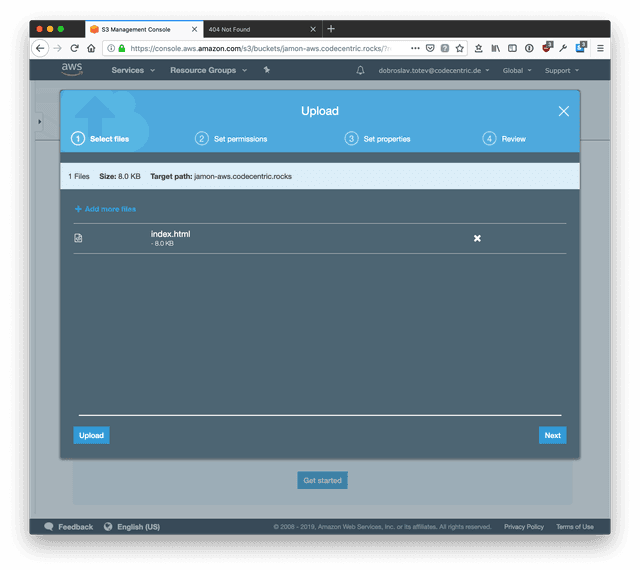
Task: Click the blue extension with badge
Action: [581, 47]
